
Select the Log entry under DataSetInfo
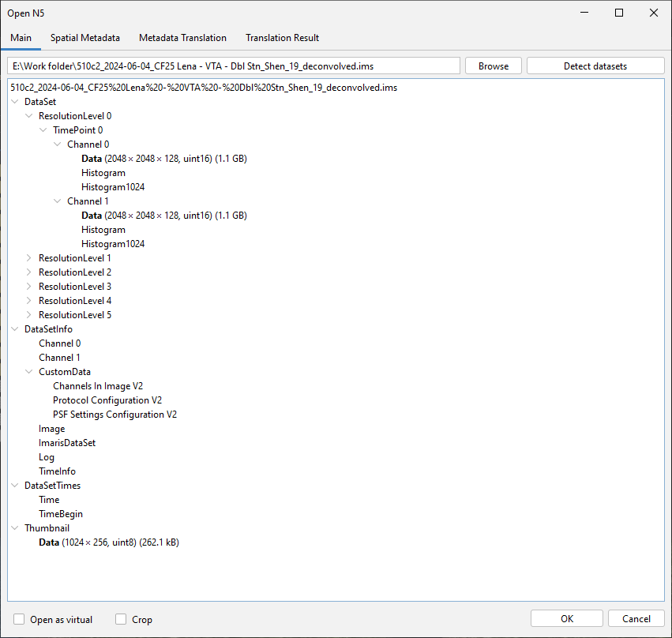point(46,456)
